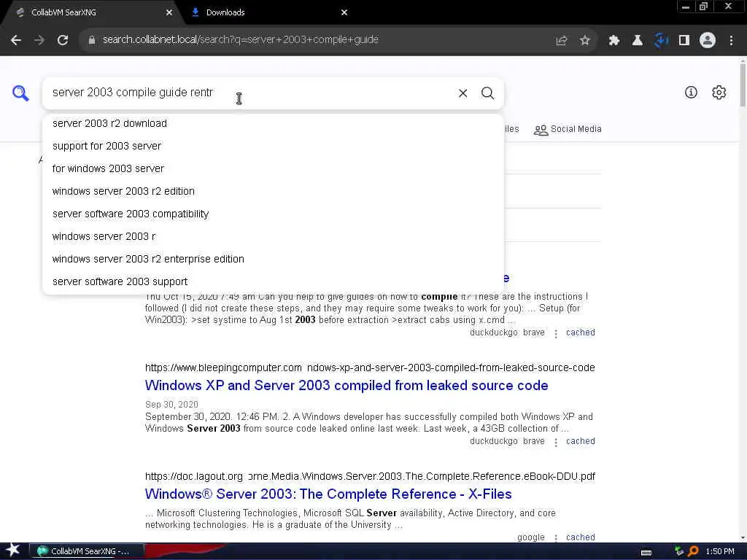The height and width of the screenshot is (560, 747).
Task: Open the Social Media category
Action: pos(568,129)
